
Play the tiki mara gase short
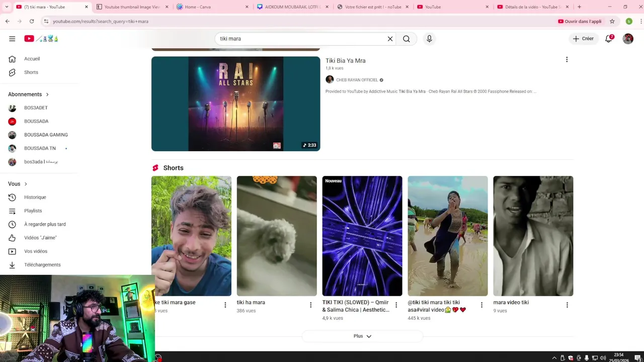191,236
